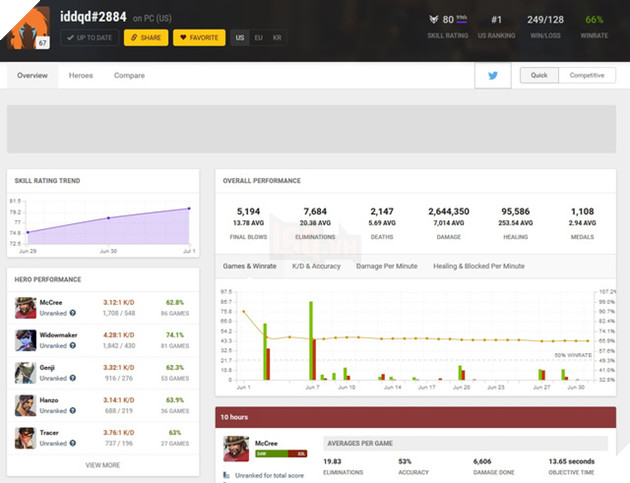Image resolution: width=630 pixels, height=483 pixels.
Task: Click Widowmaker's hero portrait
Action: pos(26,340)
